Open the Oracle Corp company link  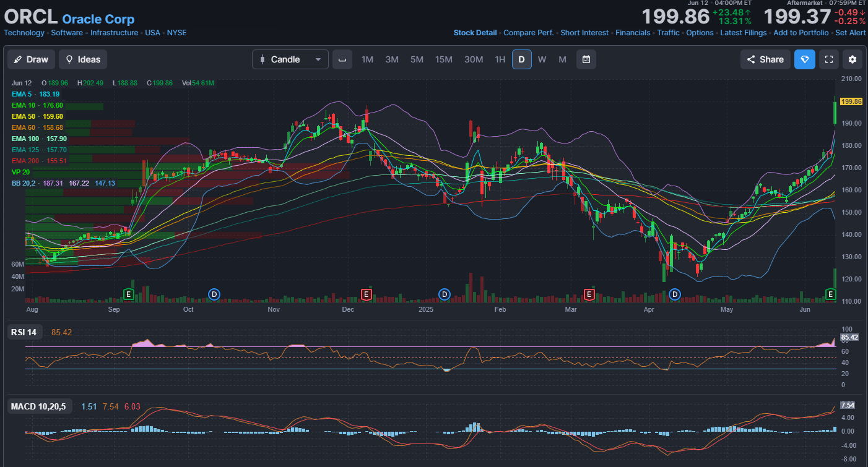click(x=98, y=19)
